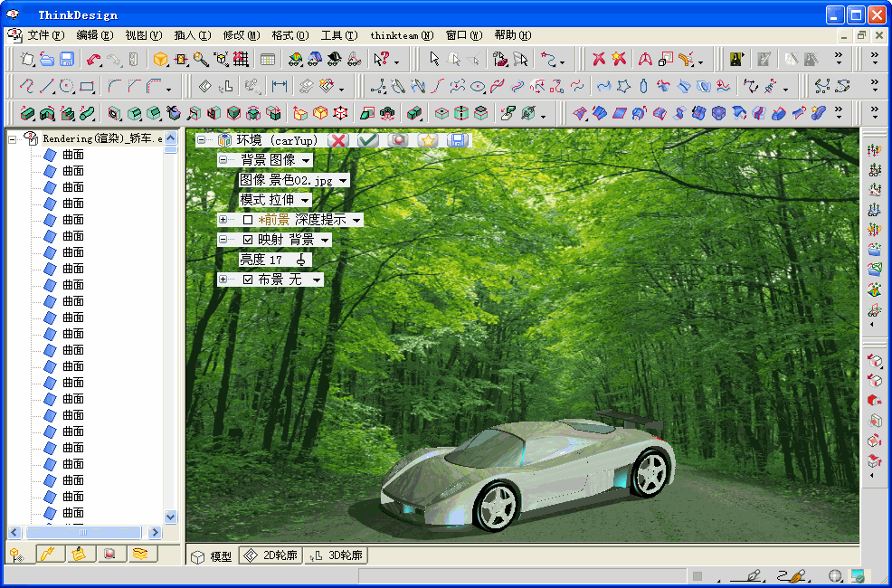This screenshot has width=892, height=588.
Task: Open the 模式 拉伸 dropdown
Action: coord(304,201)
